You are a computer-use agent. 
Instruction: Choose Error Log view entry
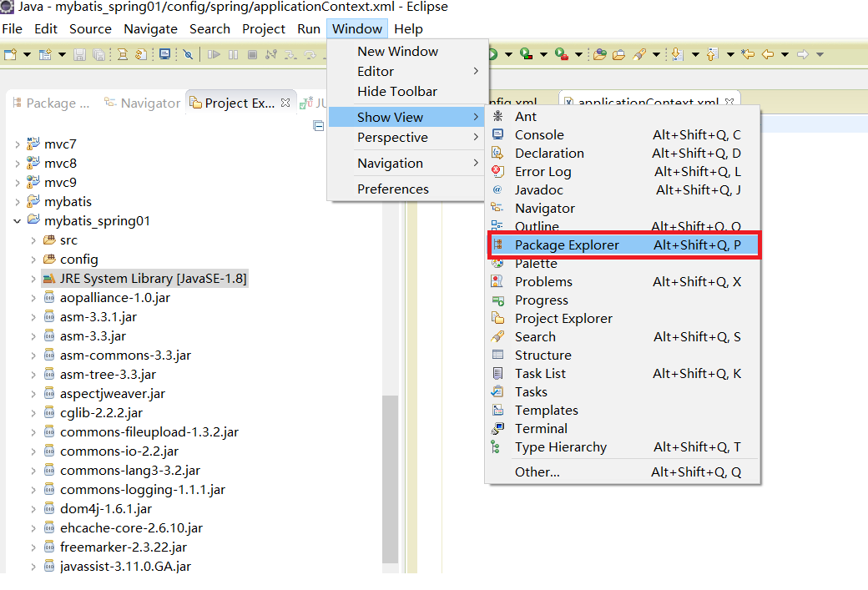point(623,172)
